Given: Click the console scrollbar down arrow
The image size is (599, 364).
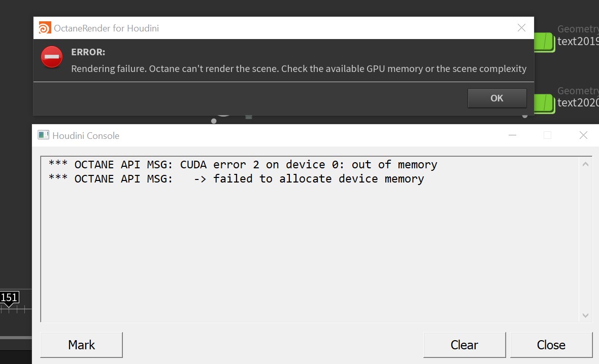Looking at the screenshot, I should point(585,315).
